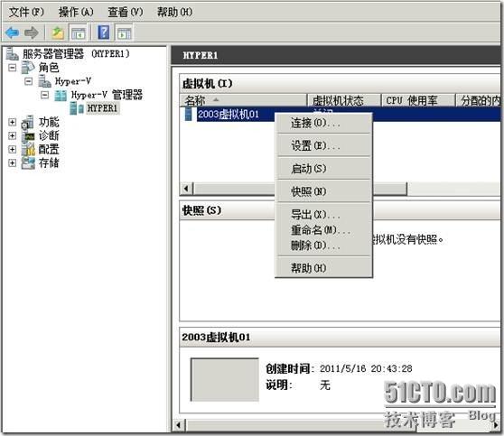Click the virtual machine list left scroll arrow
Viewport: 504px width, 436px height.
pyautogui.click(x=186, y=189)
